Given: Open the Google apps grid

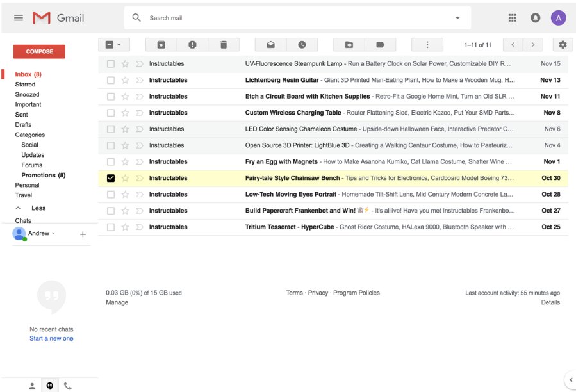Looking at the screenshot, I should pos(512,18).
